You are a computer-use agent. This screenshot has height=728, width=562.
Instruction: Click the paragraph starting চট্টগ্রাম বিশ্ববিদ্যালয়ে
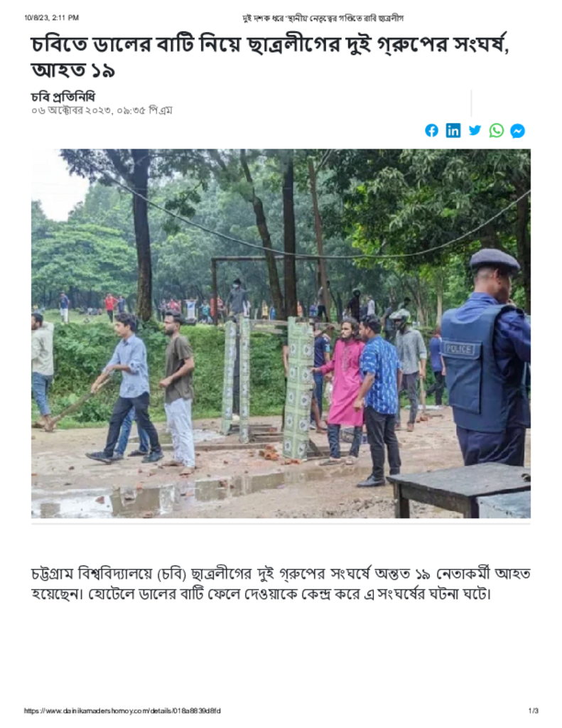281,584
